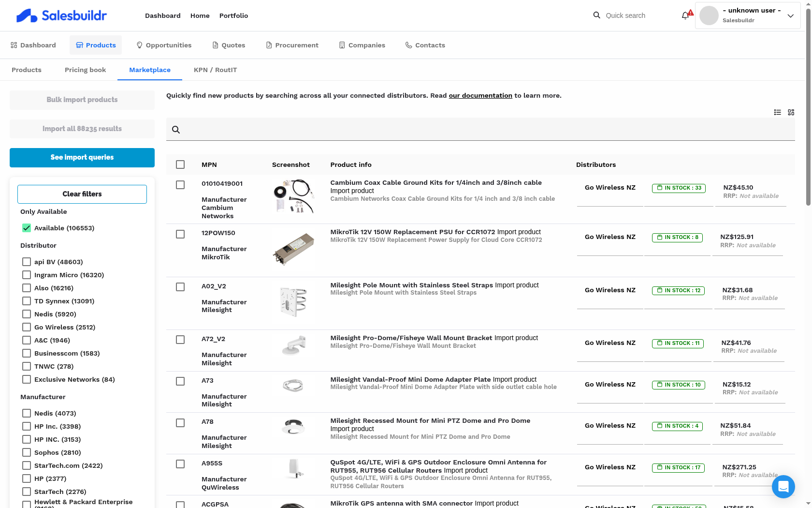
Task: Click the IN STOCK : 33 badge
Action: coord(679,188)
